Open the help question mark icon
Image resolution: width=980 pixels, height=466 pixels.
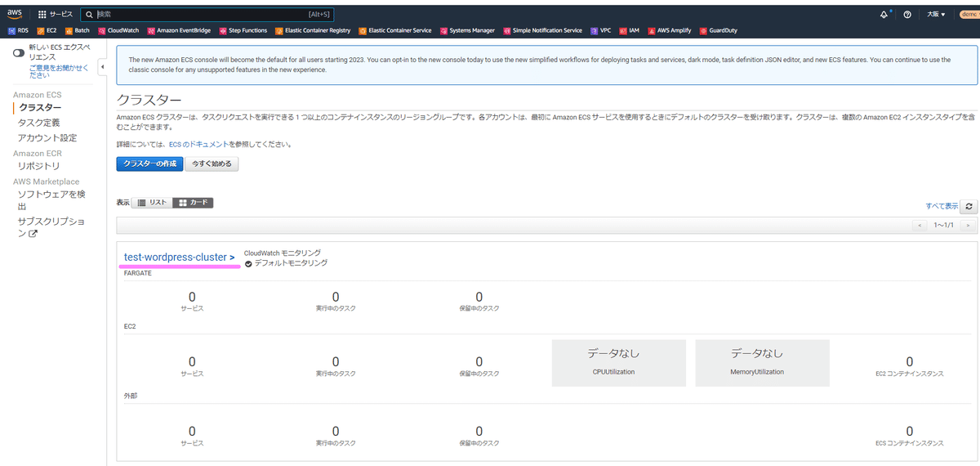pyautogui.click(x=907, y=14)
